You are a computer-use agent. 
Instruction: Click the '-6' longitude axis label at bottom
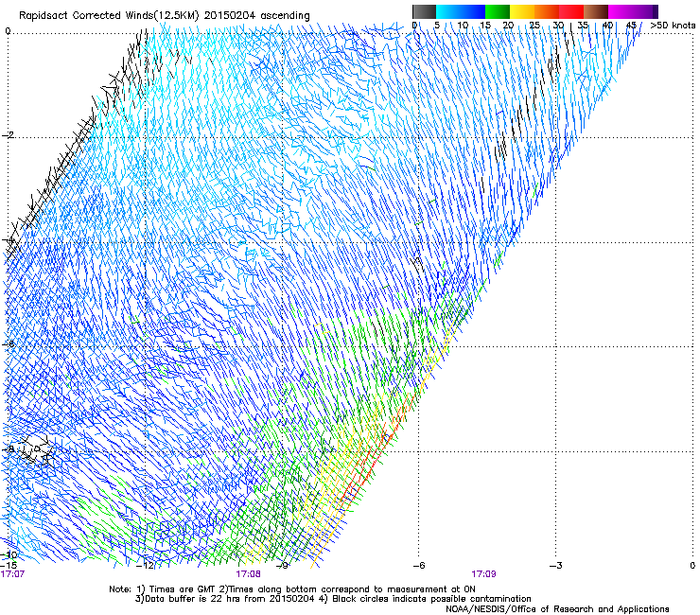click(419, 566)
